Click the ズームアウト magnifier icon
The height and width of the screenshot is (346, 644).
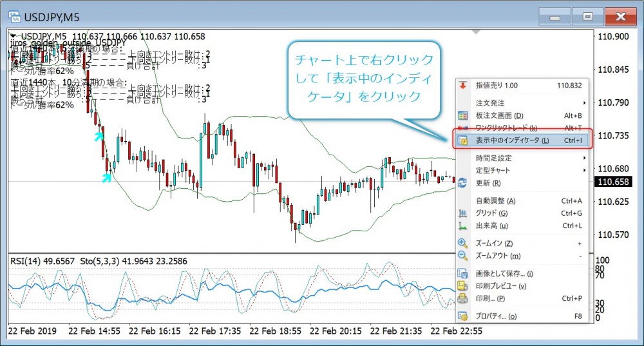coord(462,256)
